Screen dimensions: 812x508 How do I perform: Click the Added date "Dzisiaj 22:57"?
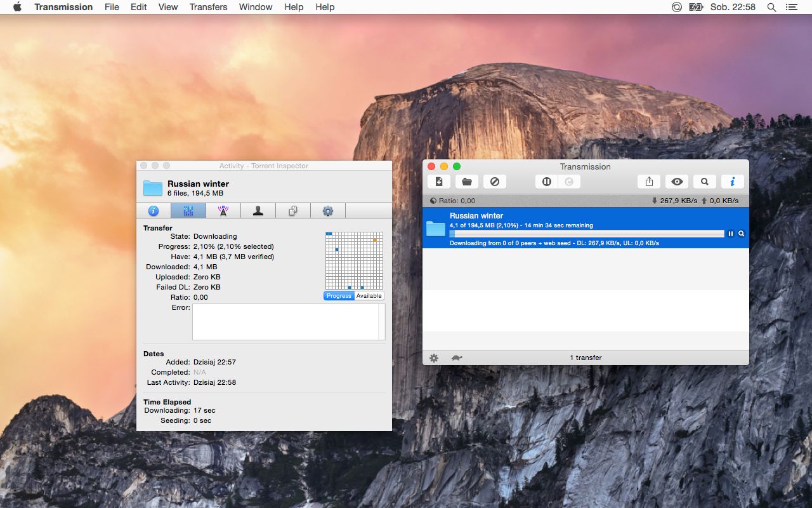(214, 362)
